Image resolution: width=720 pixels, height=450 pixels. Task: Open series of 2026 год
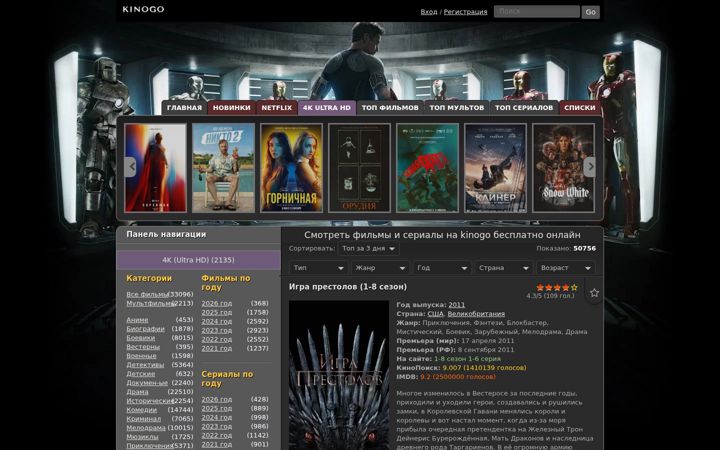click(x=217, y=399)
